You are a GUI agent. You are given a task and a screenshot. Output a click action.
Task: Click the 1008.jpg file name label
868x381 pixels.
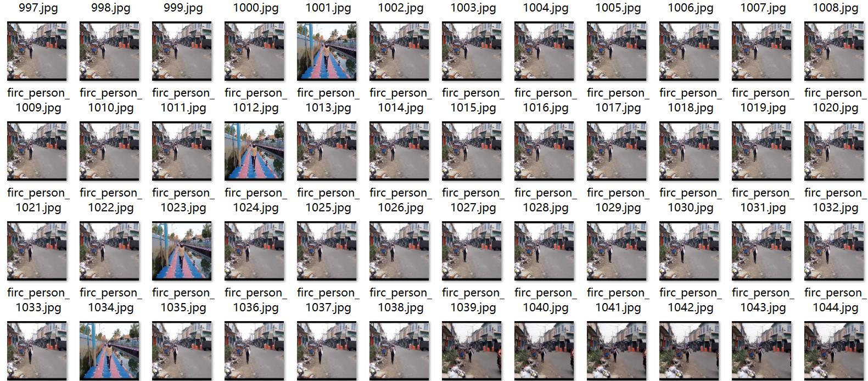point(836,8)
